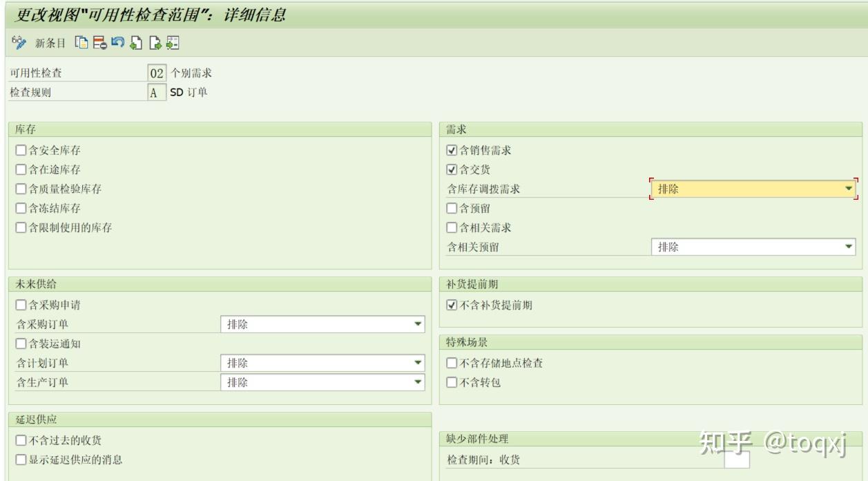The width and height of the screenshot is (868, 481).
Task: Click the Delete Row toolbar icon
Action: point(99,44)
